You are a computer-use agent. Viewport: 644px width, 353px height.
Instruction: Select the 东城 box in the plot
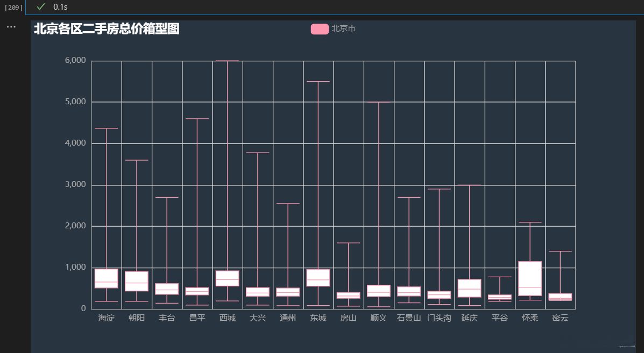coord(319,278)
